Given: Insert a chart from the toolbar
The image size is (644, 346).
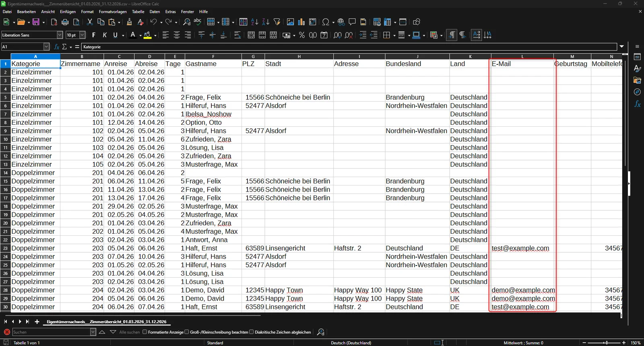Looking at the screenshot, I should (301, 22).
